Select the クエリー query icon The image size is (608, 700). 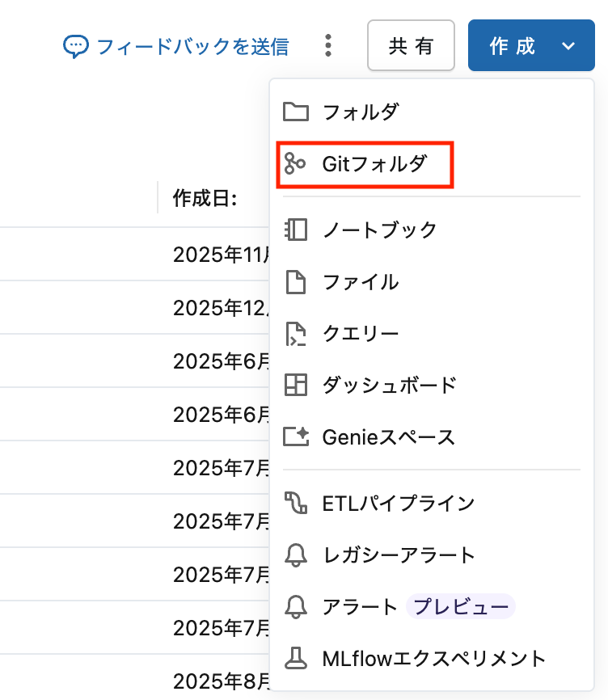click(x=296, y=333)
